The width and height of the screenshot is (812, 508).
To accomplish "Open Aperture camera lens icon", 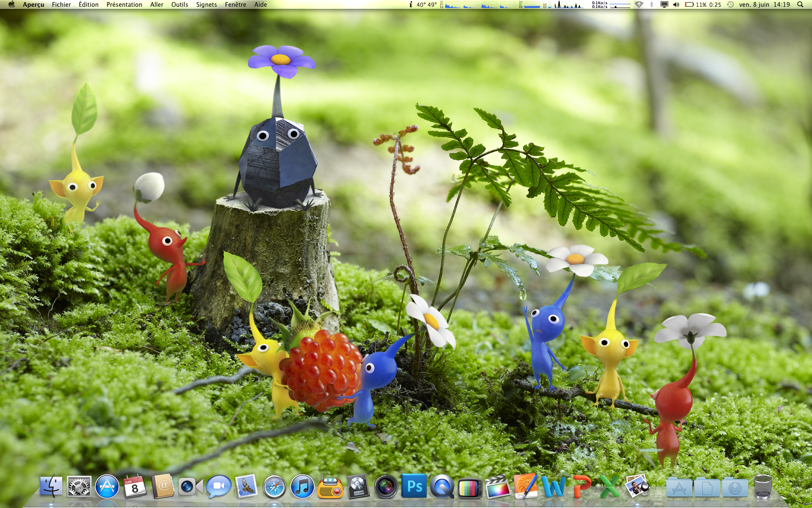I will pyautogui.click(x=386, y=487).
